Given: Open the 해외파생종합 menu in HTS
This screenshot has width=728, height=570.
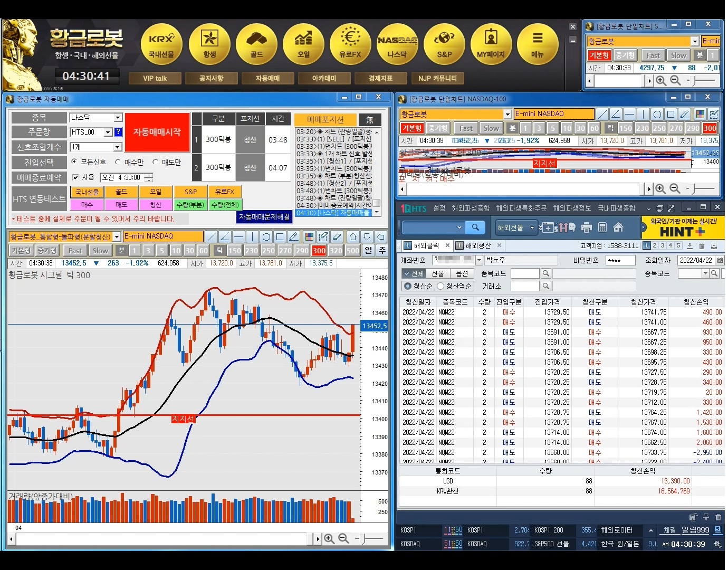Looking at the screenshot, I should pos(471,208).
